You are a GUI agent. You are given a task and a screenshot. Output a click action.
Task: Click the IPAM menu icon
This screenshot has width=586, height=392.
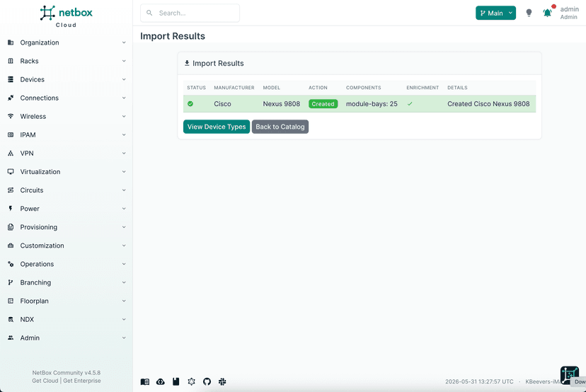tap(11, 134)
